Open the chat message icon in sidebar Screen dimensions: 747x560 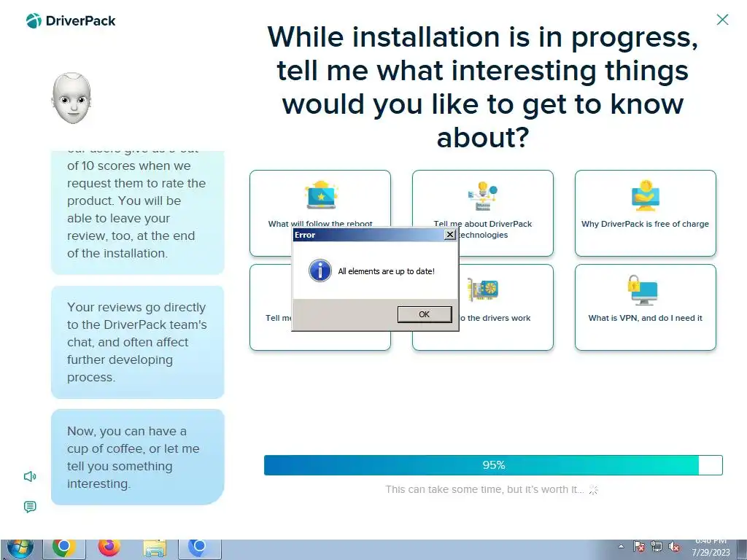30,507
